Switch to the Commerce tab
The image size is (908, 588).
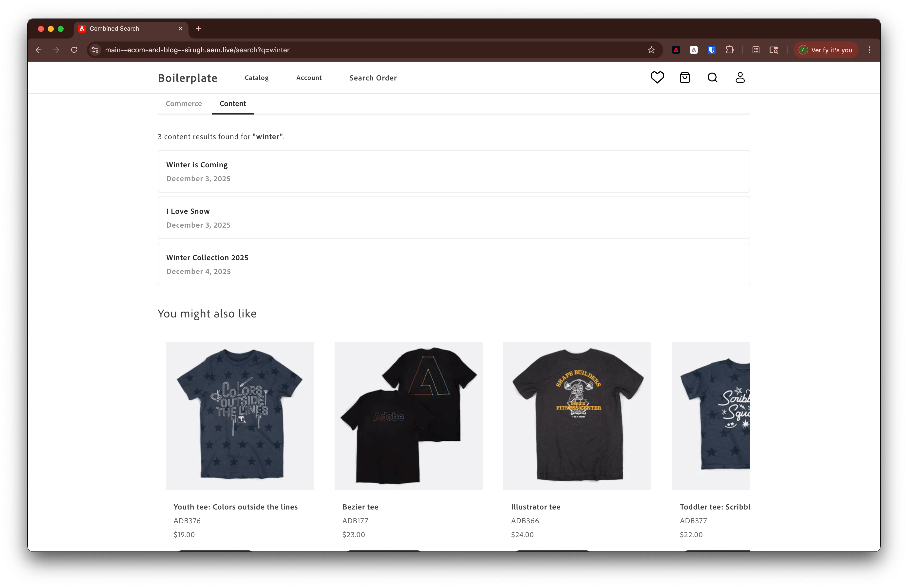(184, 103)
